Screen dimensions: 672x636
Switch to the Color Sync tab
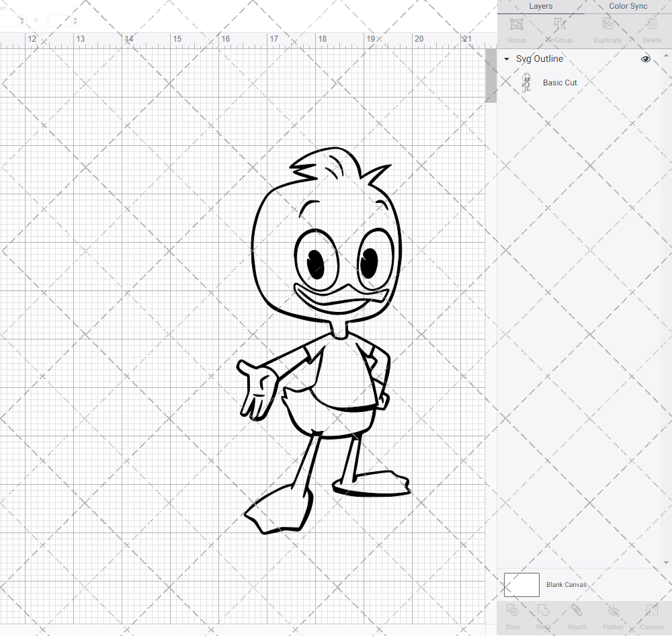click(628, 6)
